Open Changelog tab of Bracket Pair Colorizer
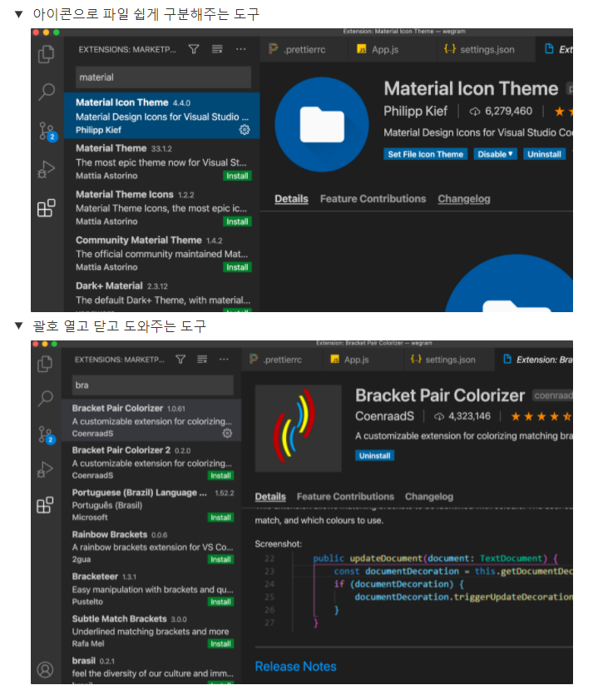The width and height of the screenshot is (603, 700). point(429,496)
